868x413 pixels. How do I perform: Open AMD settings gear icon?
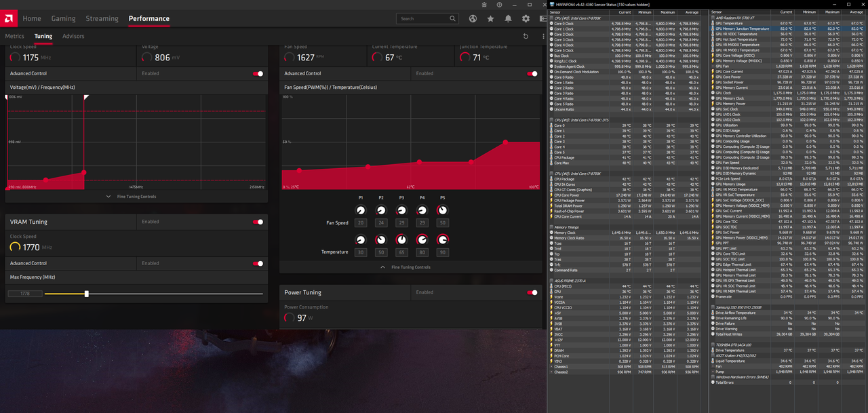click(526, 19)
